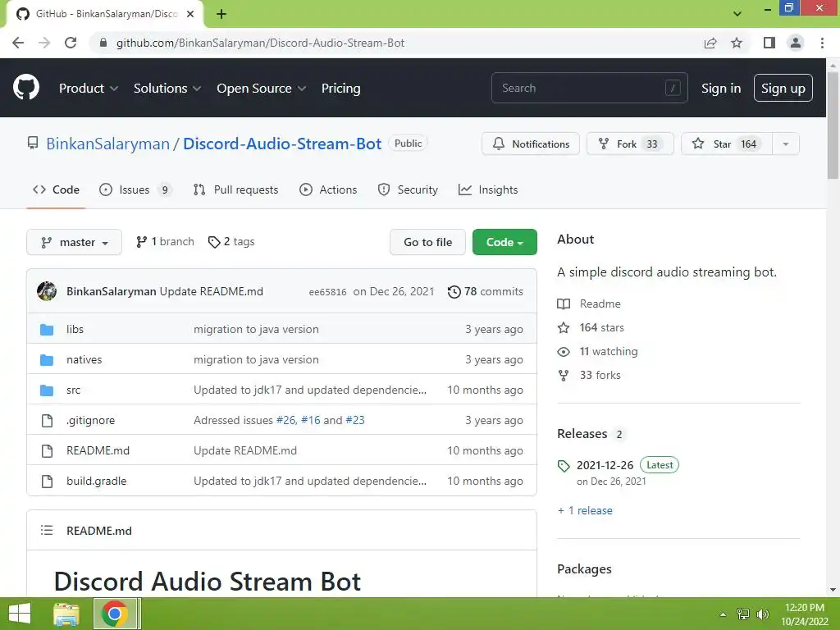
Task: Open issue #23 link
Action: 355,421
